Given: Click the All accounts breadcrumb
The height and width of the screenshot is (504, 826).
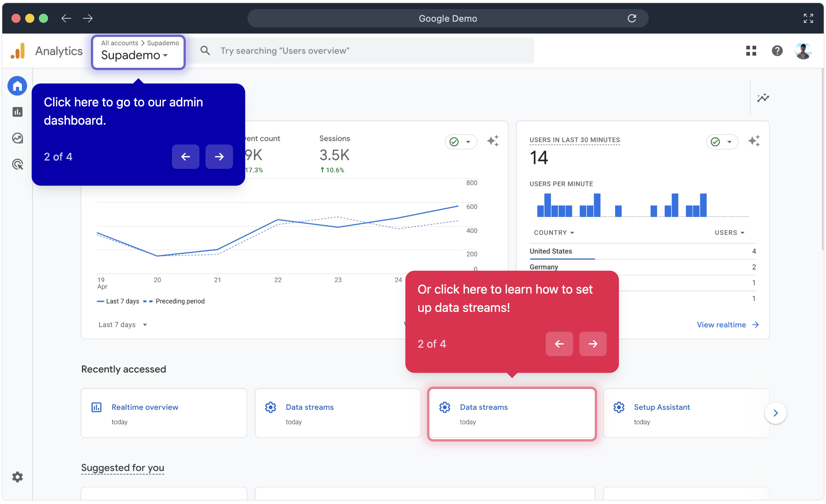Looking at the screenshot, I should point(120,43).
